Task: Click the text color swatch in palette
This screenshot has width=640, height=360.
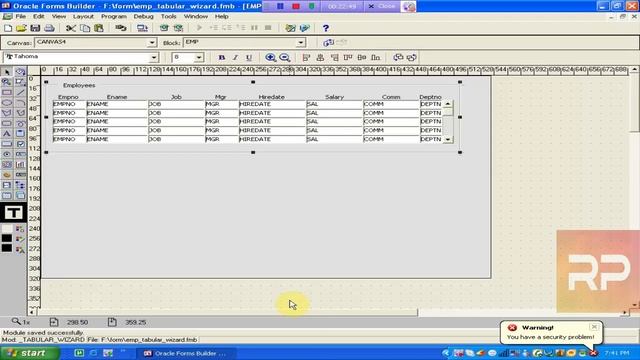Action: 7,248
